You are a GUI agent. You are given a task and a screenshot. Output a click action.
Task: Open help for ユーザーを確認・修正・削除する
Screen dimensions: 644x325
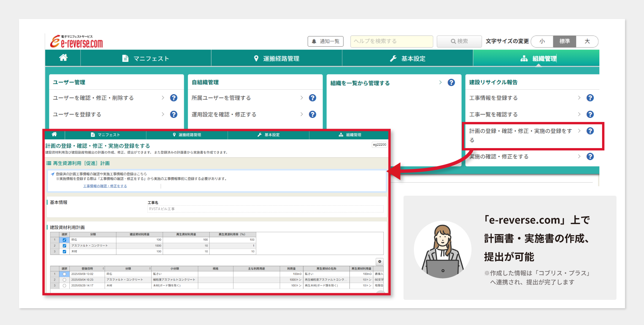click(x=174, y=98)
